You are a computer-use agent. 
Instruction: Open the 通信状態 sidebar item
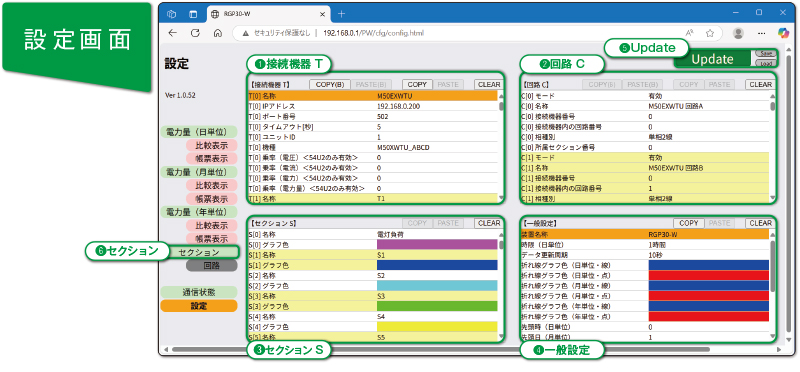click(x=198, y=292)
